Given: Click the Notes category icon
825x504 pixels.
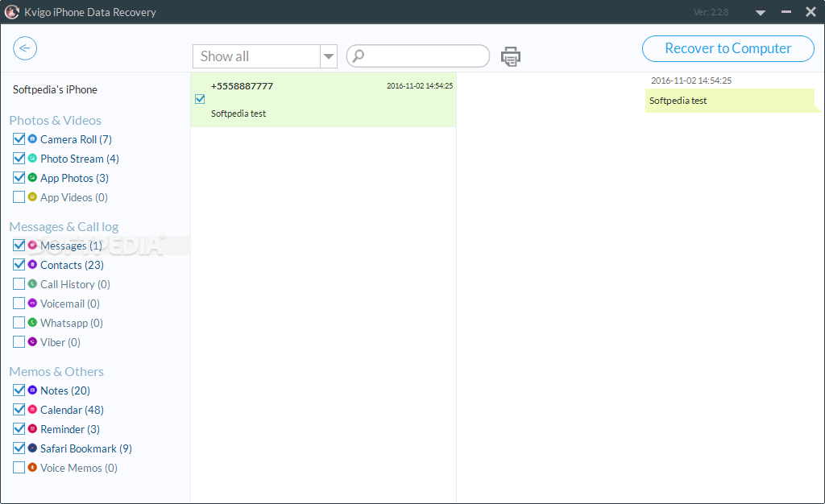Looking at the screenshot, I should pyautogui.click(x=32, y=390).
